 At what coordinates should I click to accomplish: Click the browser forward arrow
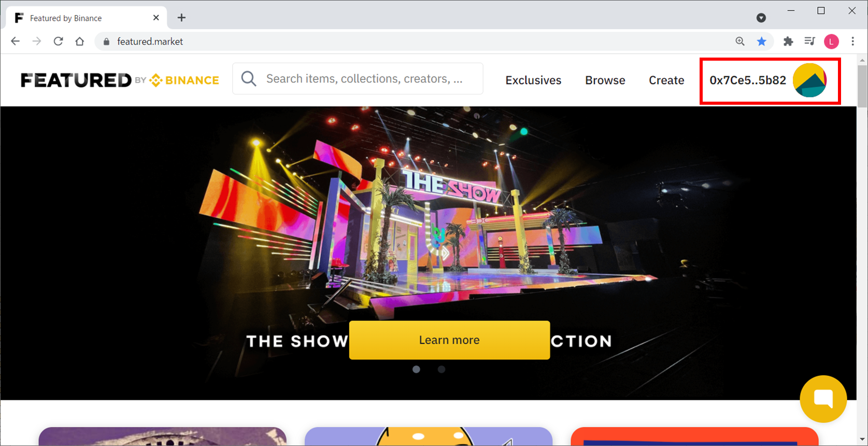point(36,41)
